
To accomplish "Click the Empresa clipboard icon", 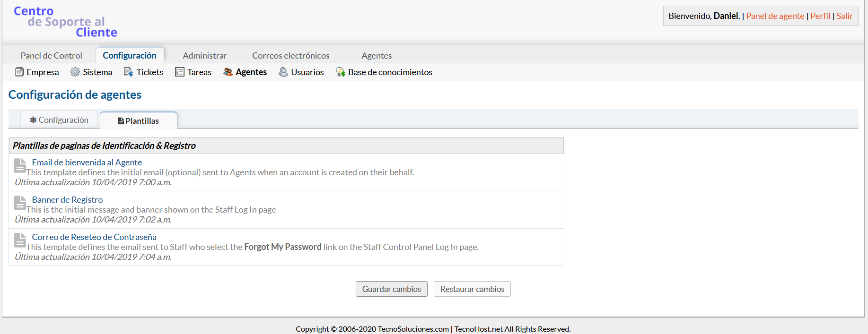I will (x=19, y=72).
